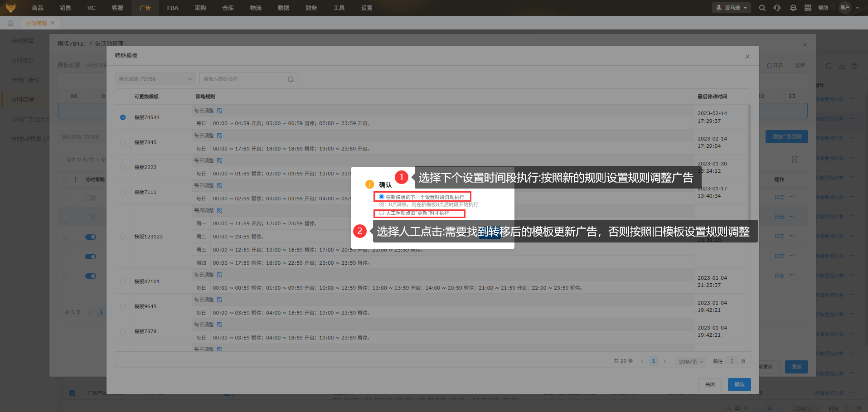Open the 广告 menu
This screenshot has height=412, width=868.
[x=145, y=8]
